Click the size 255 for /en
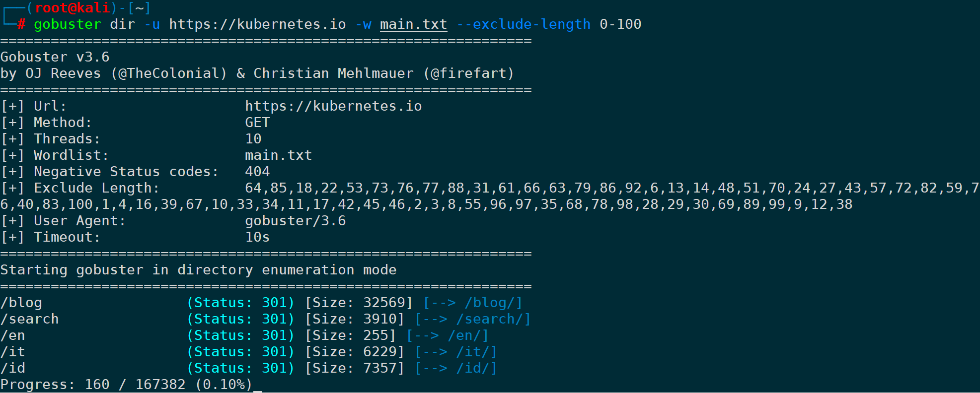The image size is (980, 393). pyautogui.click(x=376, y=335)
